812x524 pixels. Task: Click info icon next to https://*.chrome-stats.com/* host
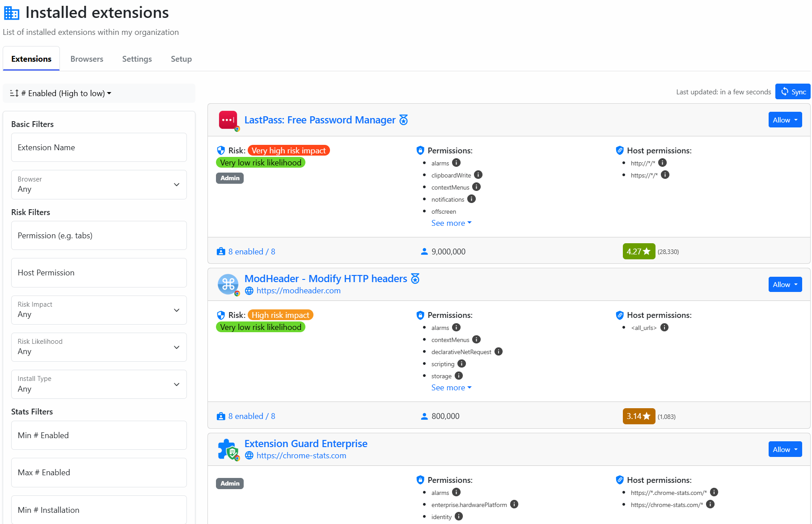(x=714, y=492)
